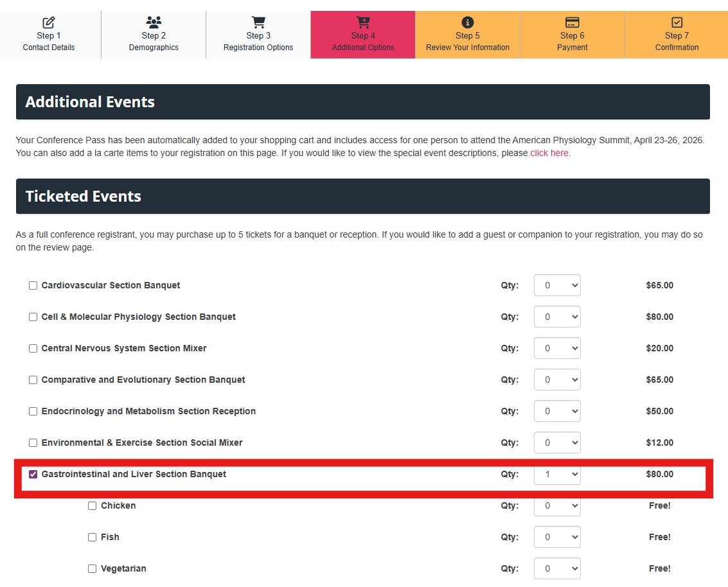Click the $50.00 price text
This screenshot has height=587, width=728.
660,412
